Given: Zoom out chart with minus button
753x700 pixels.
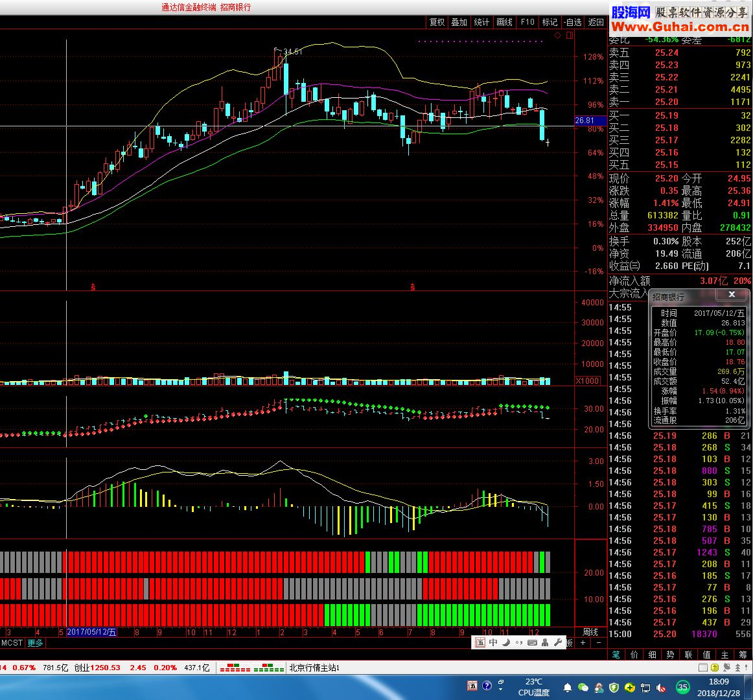Looking at the screenshot, I should coord(598,643).
